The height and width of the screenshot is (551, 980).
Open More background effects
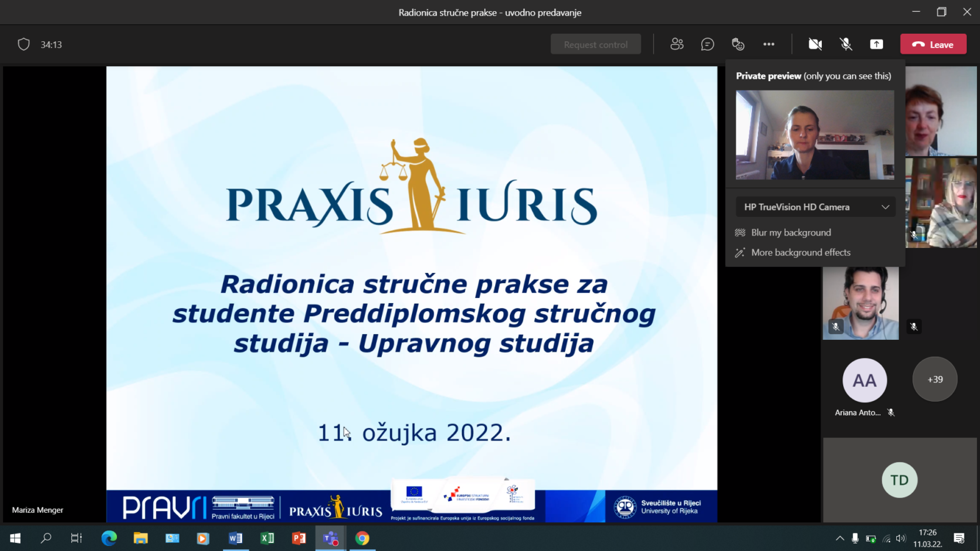coord(800,252)
